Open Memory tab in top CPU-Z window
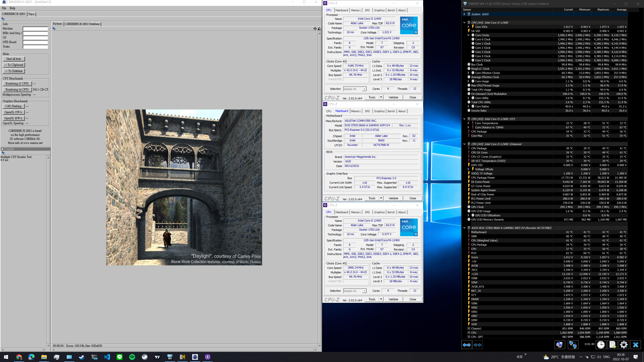The height and width of the screenshot is (362, 644). [x=356, y=10]
